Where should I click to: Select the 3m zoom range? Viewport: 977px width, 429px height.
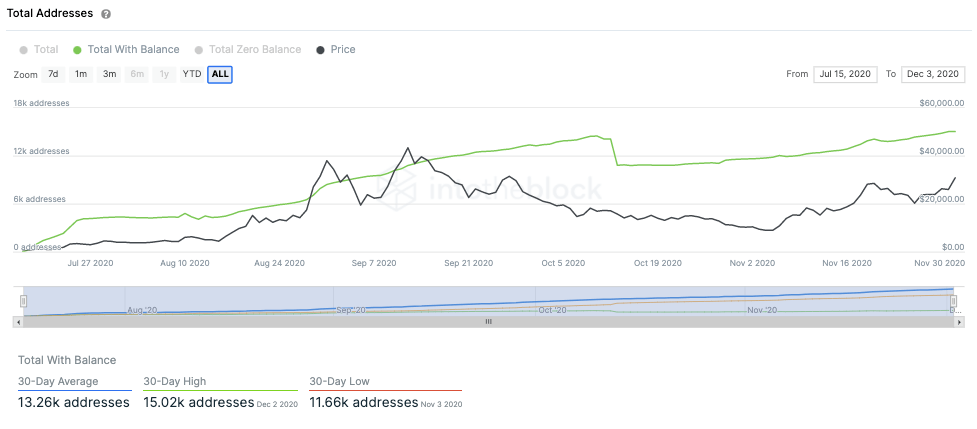coord(110,74)
